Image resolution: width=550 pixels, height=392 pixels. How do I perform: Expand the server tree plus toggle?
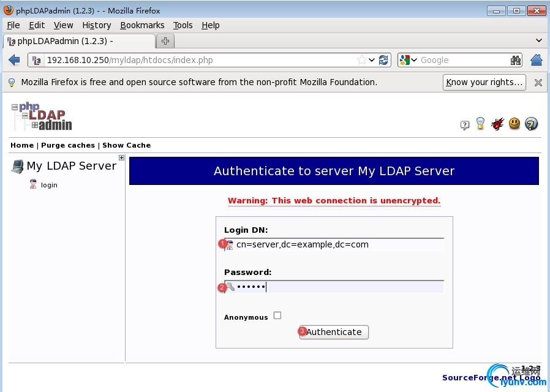click(x=121, y=158)
